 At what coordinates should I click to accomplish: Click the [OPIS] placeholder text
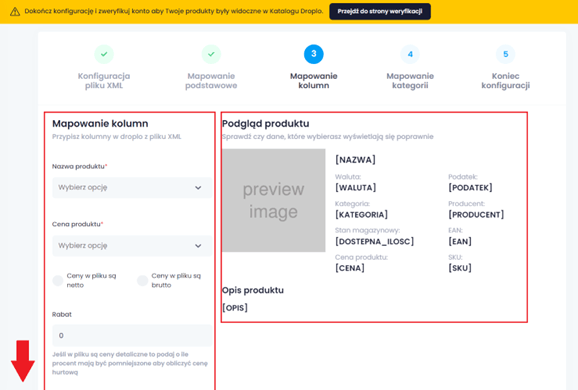(235, 307)
